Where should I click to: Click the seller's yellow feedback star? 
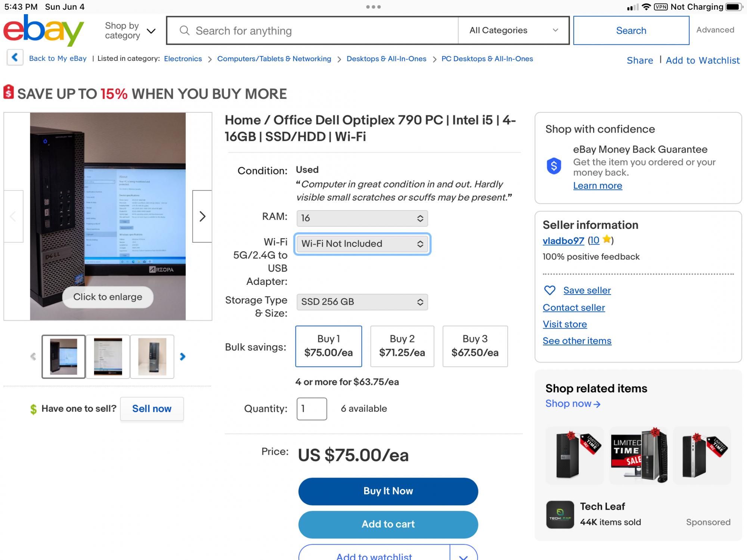607,239
